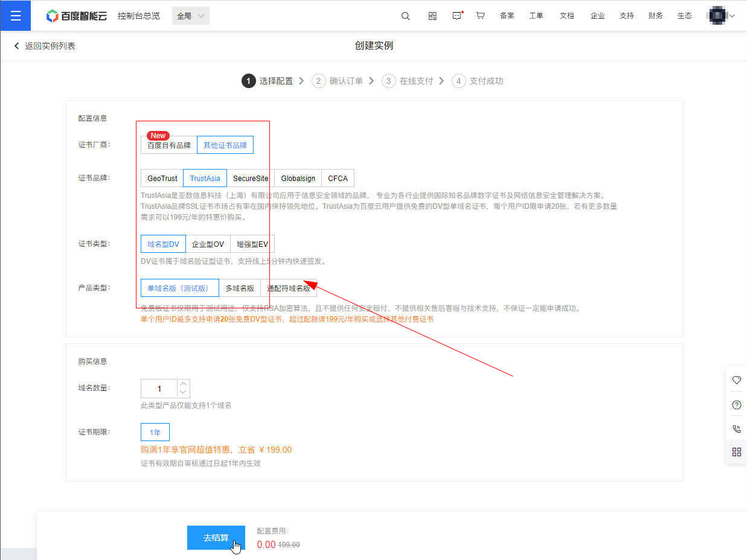Click the 创建实例 page title
Viewport: 747px width, 560px height.
[374, 46]
